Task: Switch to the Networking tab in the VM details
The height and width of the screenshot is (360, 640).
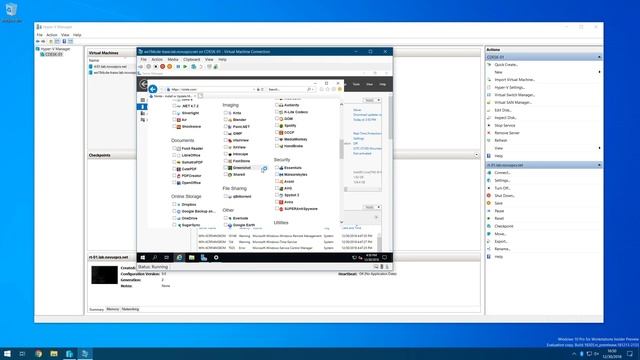Action: tap(130, 309)
